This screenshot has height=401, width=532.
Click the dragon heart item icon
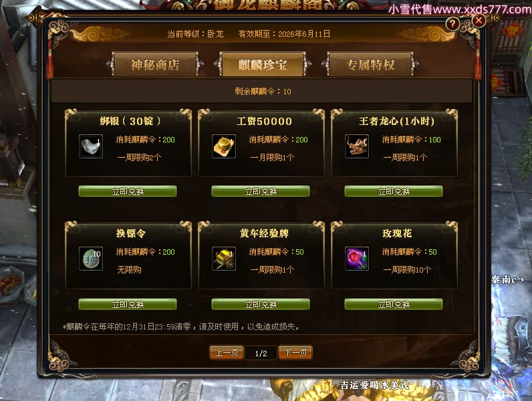357,146
